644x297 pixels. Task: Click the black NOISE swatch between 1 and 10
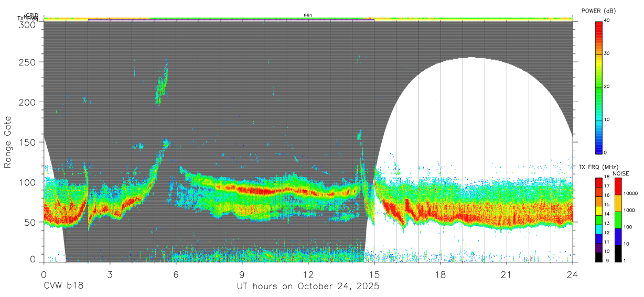coord(617,252)
